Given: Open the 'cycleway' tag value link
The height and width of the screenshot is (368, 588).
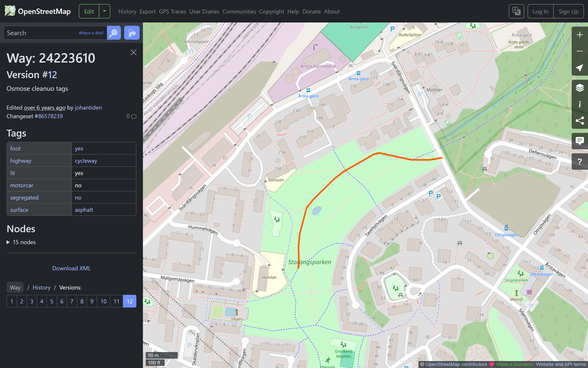Looking at the screenshot, I should (86, 161).
